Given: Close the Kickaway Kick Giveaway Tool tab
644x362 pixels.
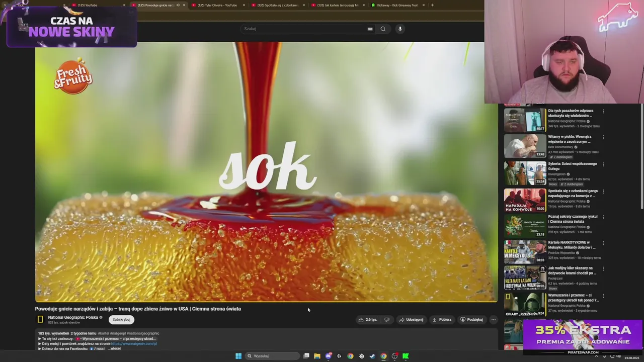Looking at the screenshot, I should pyautogui.click(x=424, y=5).
